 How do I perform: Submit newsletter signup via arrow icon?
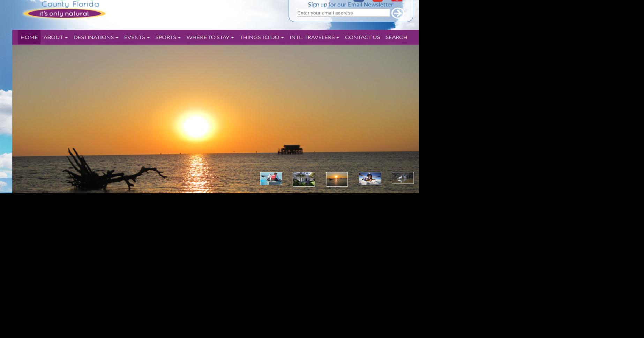tap(398, 13)
